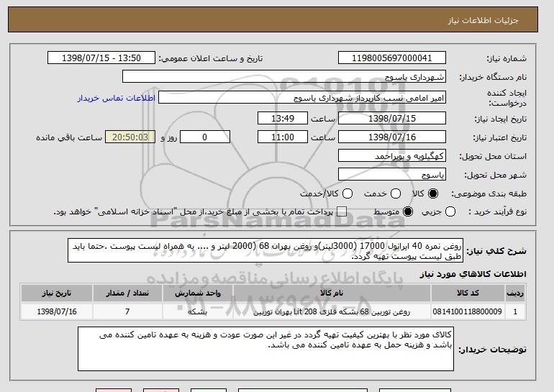Click the unit cell بشکه
This screenshot has height=392, width=554.
[198, 312]
